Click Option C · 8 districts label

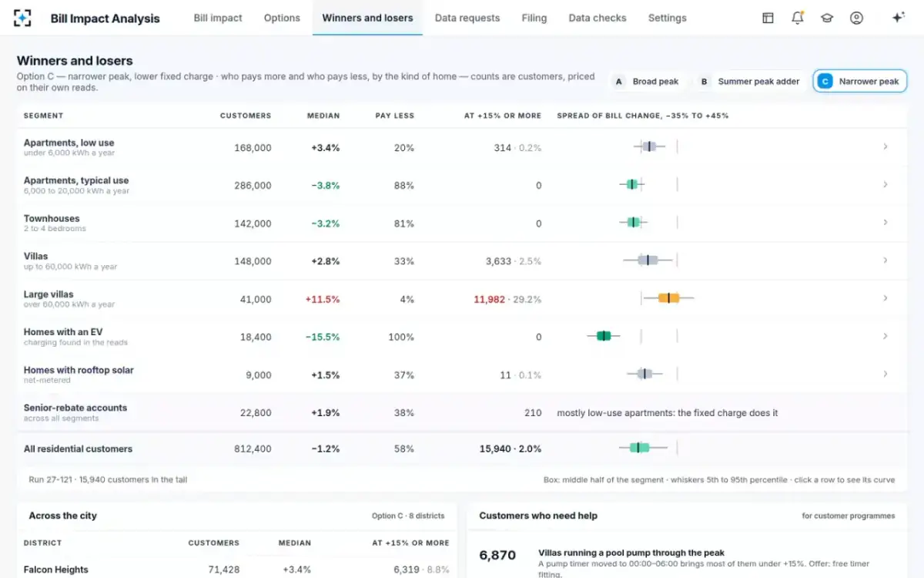(x=408, y=516)
